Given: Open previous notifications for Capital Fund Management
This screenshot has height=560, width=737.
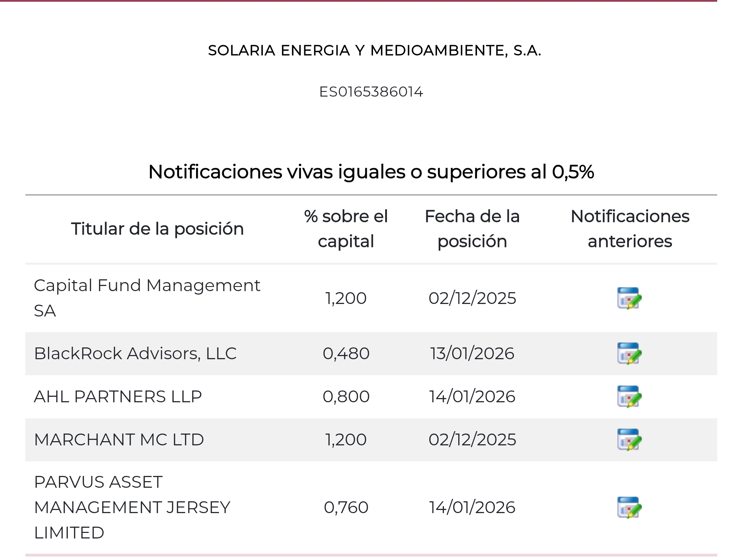Looking at the screenshot, I should (629, 298).
